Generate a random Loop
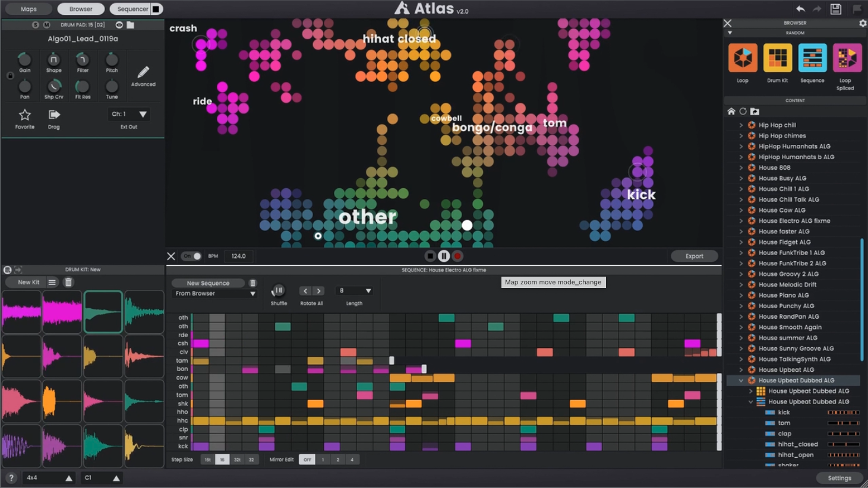 tap(743, 58)
